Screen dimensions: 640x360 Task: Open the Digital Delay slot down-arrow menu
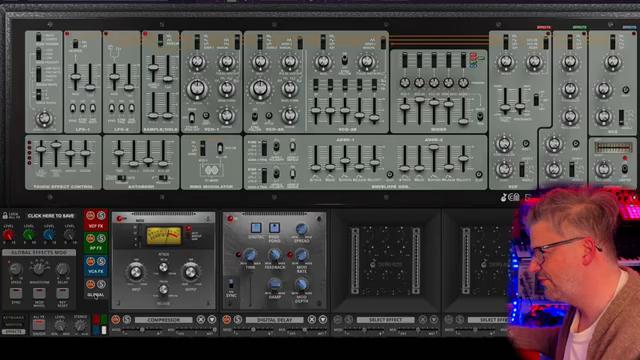click(x=323, y=320)
